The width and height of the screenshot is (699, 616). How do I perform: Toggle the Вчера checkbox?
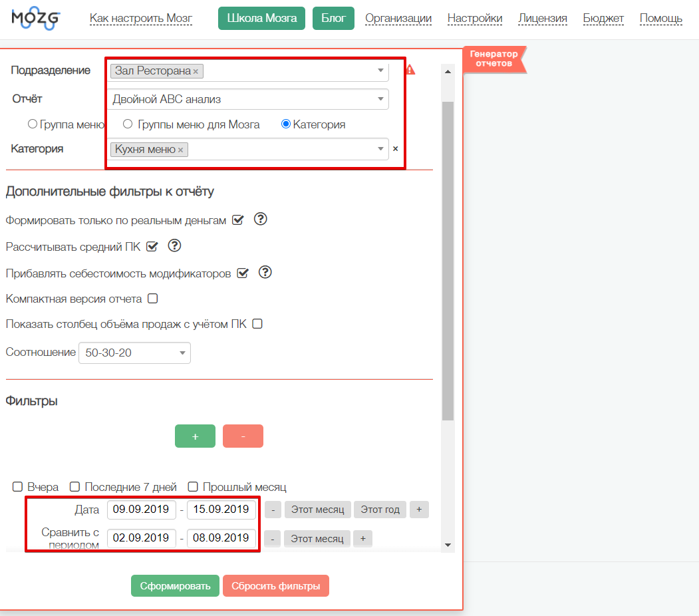[x=18, y=487]
